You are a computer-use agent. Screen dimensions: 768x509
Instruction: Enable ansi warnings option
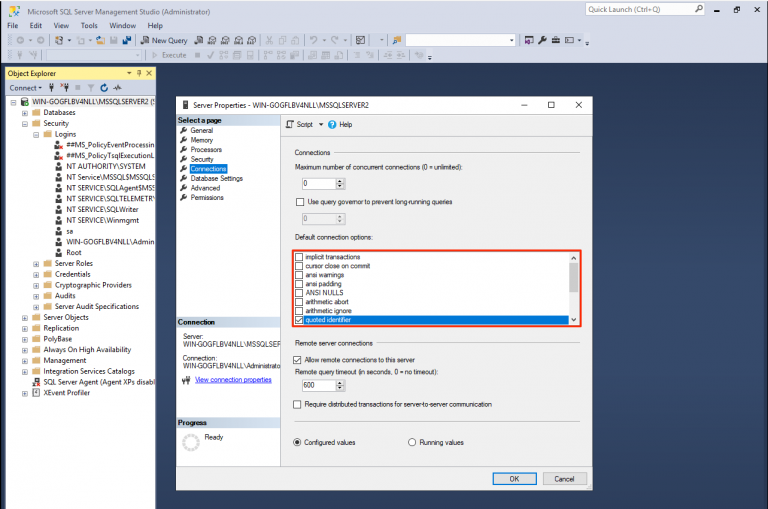299,275
